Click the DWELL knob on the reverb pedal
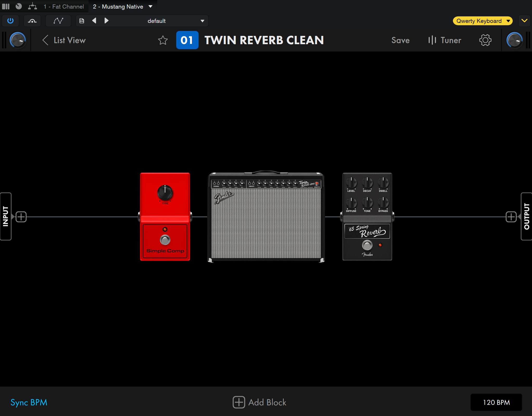The height and width of the screenshot is (416, 532). pyautogui.click(x=383, y=183)
